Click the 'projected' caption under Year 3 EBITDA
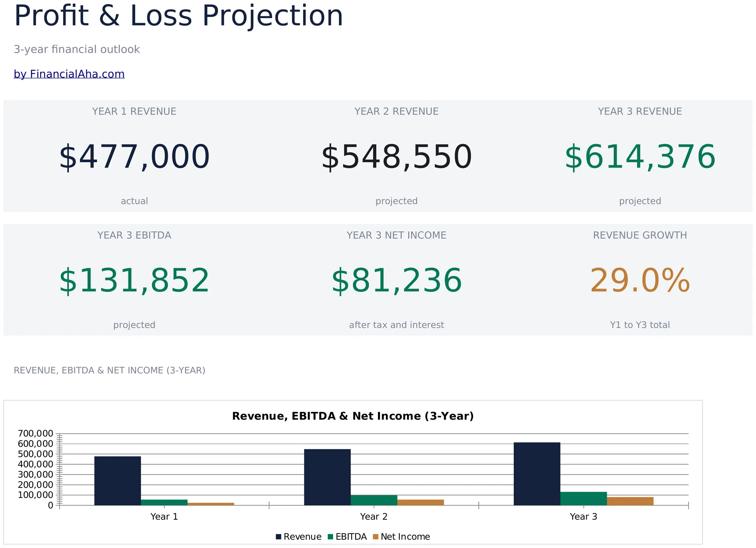 coord(134,325)
